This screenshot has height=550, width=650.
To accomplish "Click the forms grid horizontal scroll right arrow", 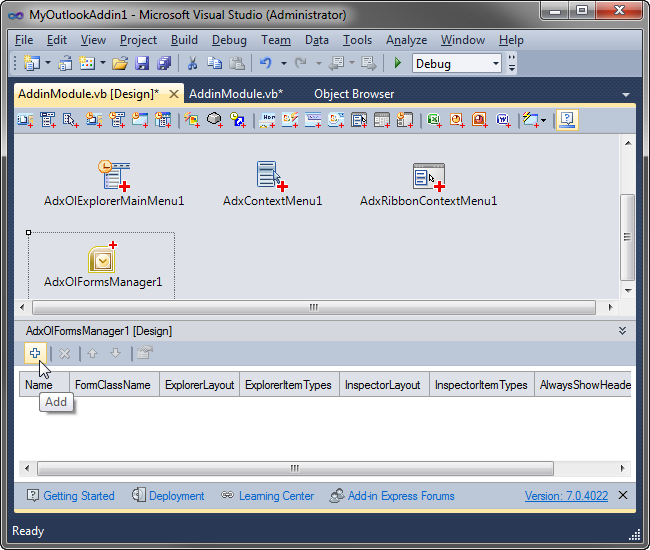I will 622,468.
